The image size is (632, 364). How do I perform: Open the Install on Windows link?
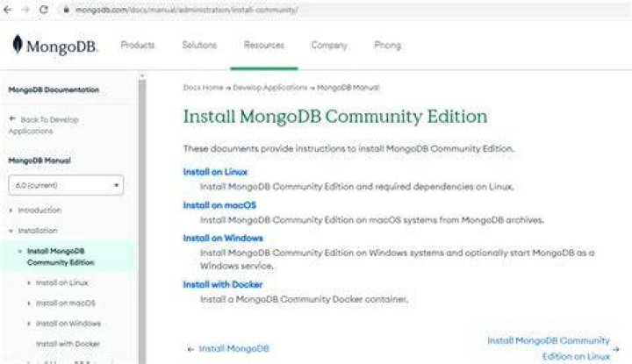click(222, 238)
